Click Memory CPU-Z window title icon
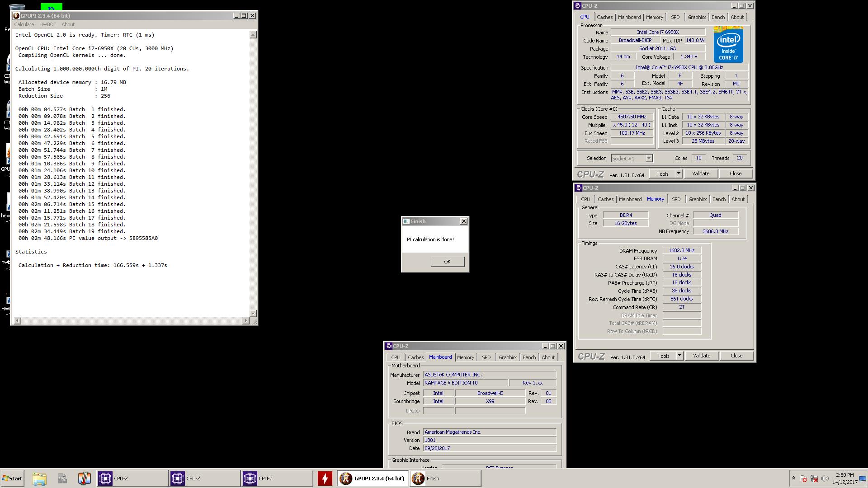Viewport: 868px width, 488px height. [x=578, y=188]
